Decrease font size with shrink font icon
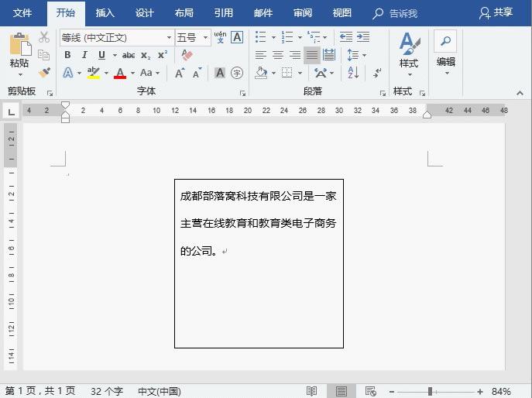This screenshot has width=532, height=398. (x=197, y=73)
